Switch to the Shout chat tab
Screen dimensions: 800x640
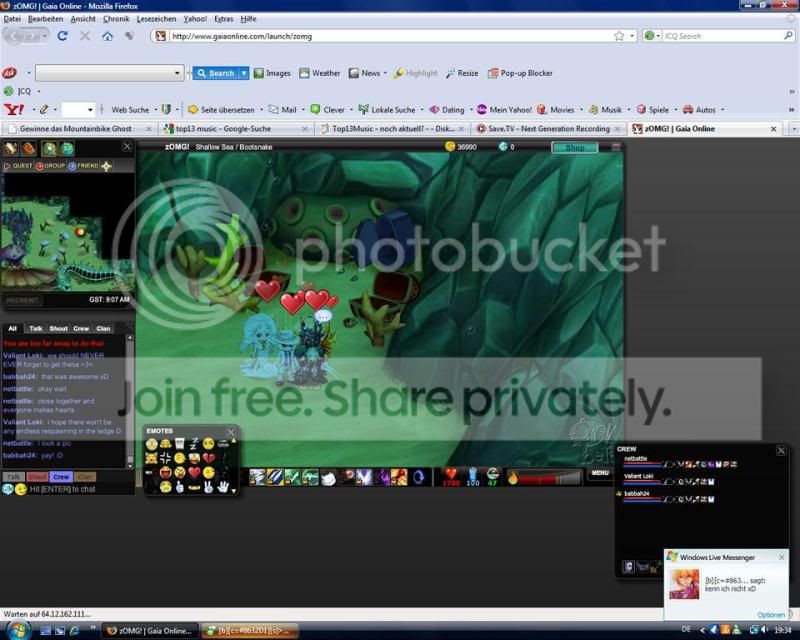pos(58,329)
